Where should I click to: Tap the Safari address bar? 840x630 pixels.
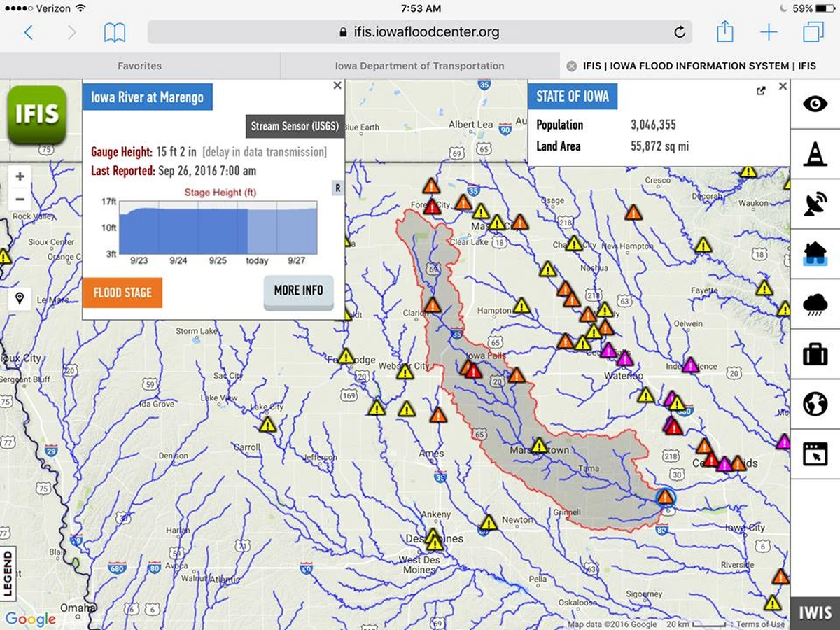(x=419, y=32)
